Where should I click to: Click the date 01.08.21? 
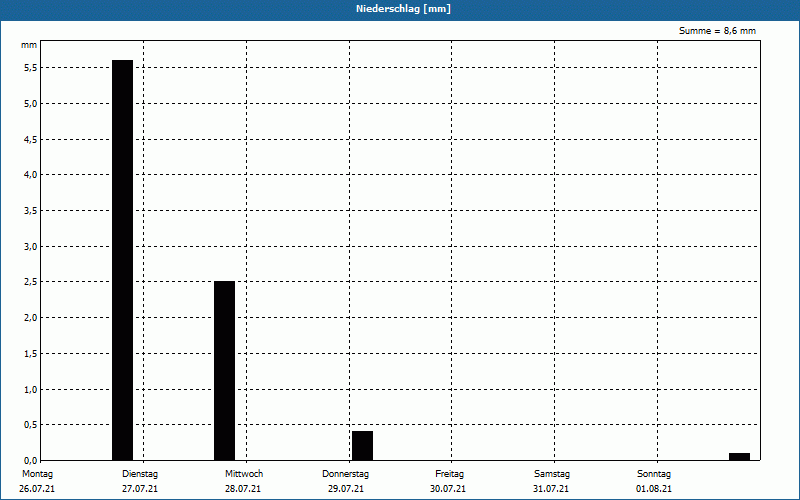pos(654,489)
